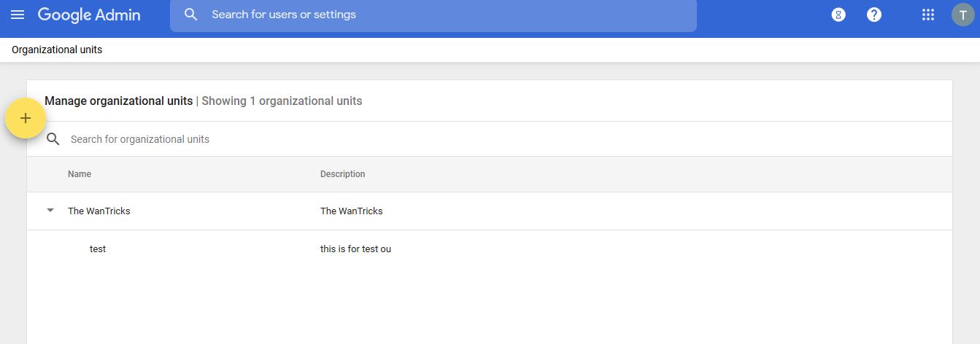Open the Help question mark icon
The image size is (980, 344).
click(x=874, y=15)
